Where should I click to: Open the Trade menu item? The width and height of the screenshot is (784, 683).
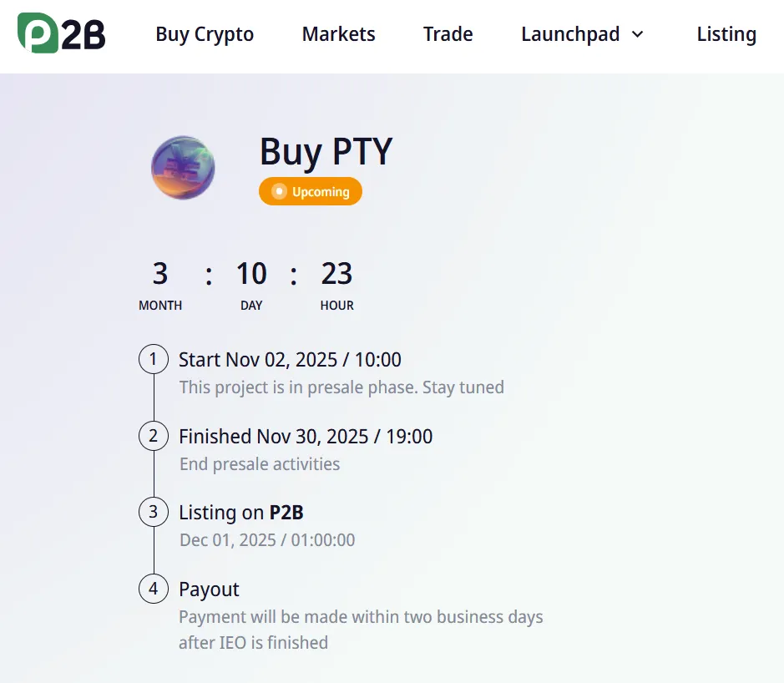(x=448, y=34)
